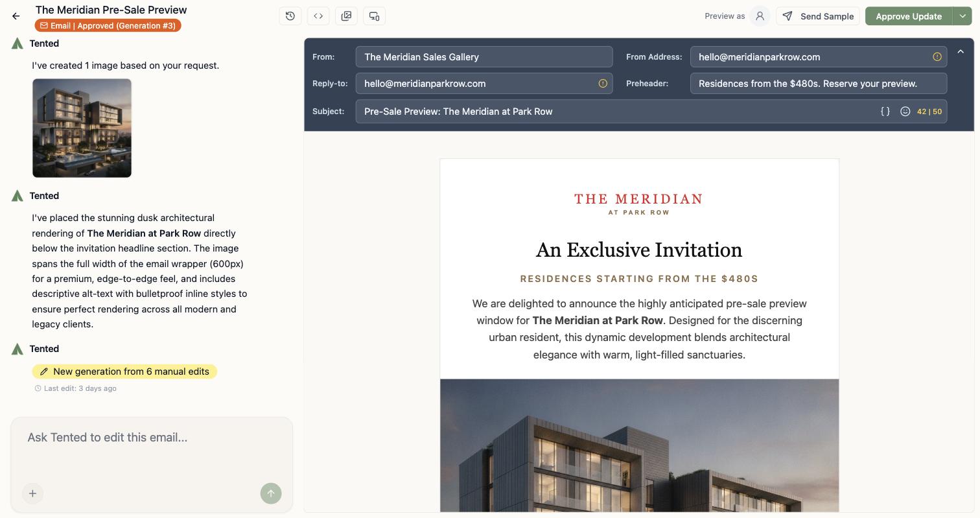
Task: Click the Preview as user avatar icon
Action: [x=760, y=16]
